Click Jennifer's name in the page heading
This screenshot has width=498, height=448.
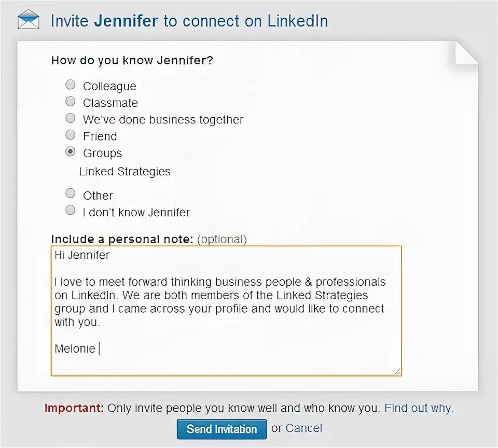(126, 21)
